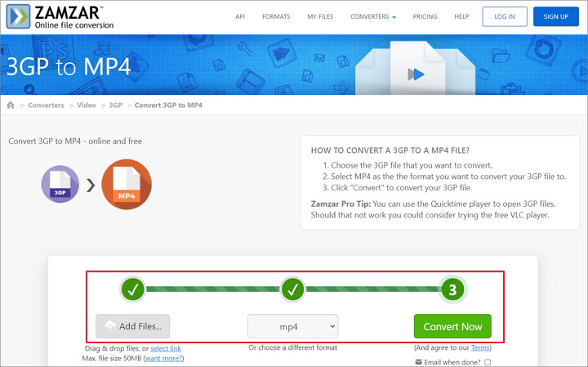588x367 pixels.
Task: Click the Zamzar logo icon
Action: tap(18, 16)
